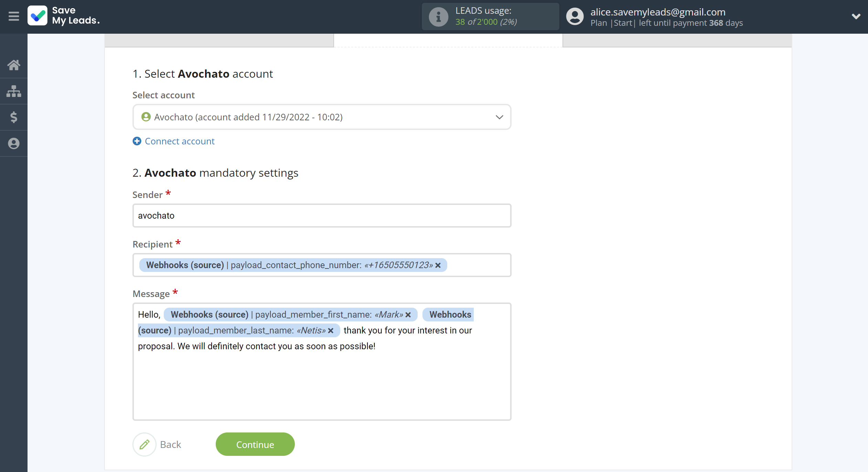Open the connections sitemap icon in sidebar

click(x=14, y=91)
